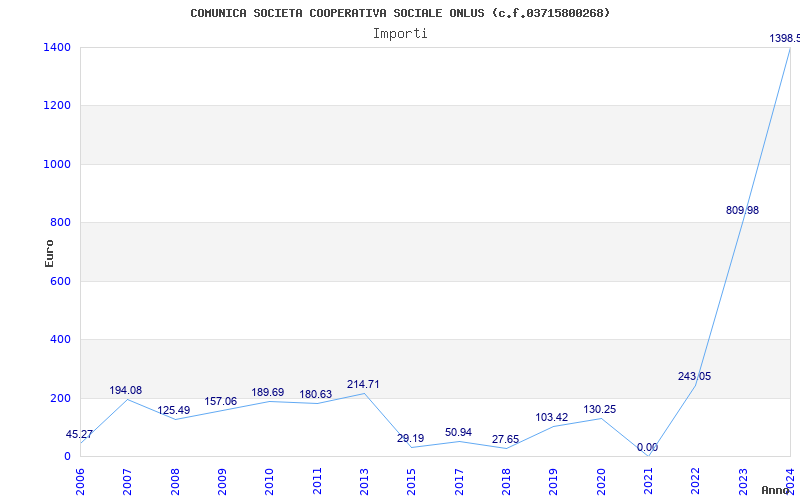Click the 45.27 data label
This screenshot has height=500, width=800.
click(x=79, y=435)
